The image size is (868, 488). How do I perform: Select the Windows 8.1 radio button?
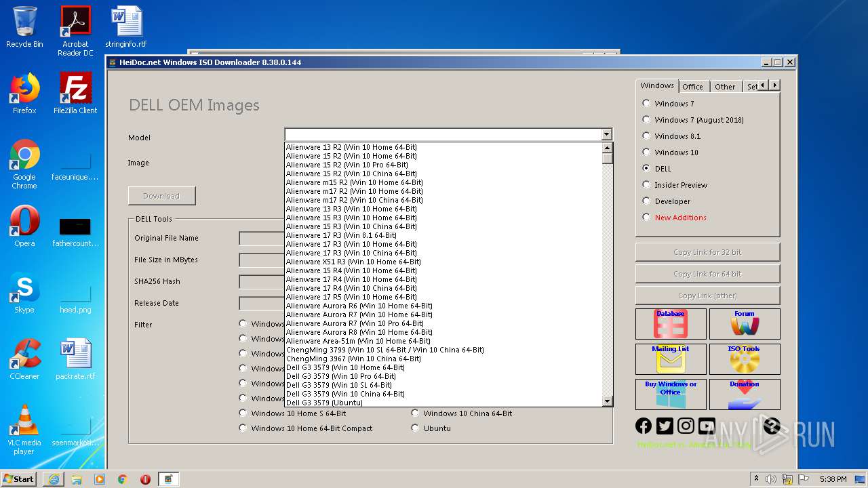point(646,136)
